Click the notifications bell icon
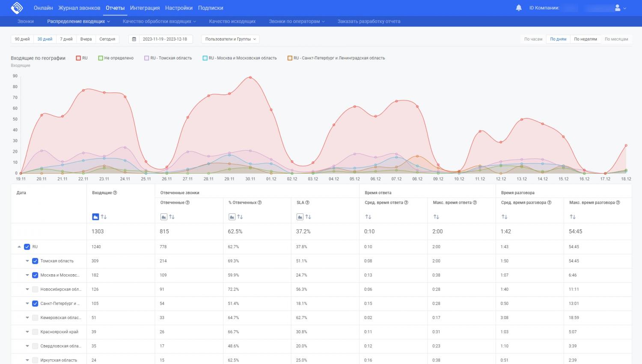This screenshot has height=364, width=642. 519,8
